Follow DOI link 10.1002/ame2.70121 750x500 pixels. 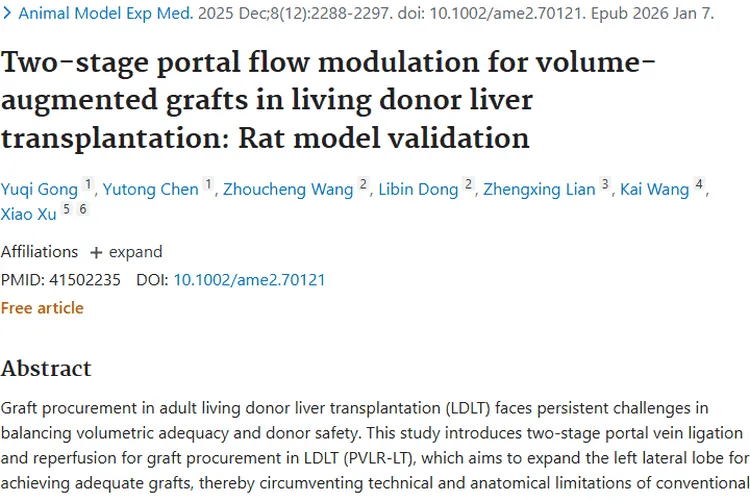pos(249,280)
